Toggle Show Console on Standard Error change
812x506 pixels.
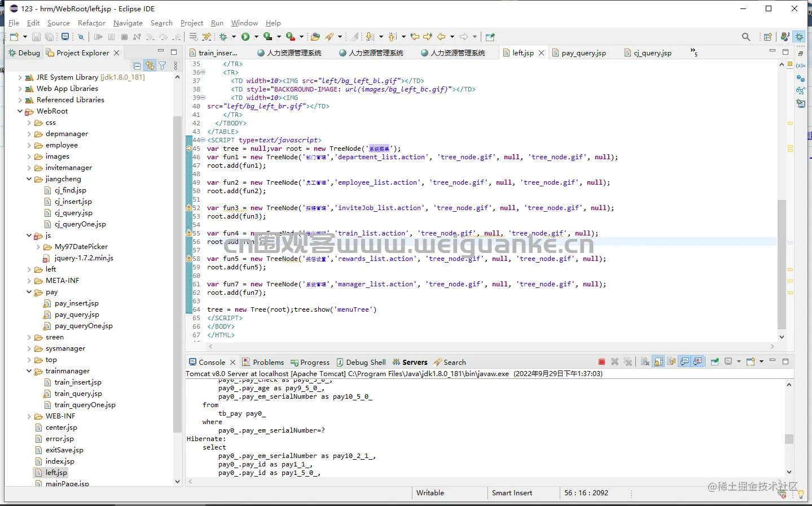click(x=698, y=361)
